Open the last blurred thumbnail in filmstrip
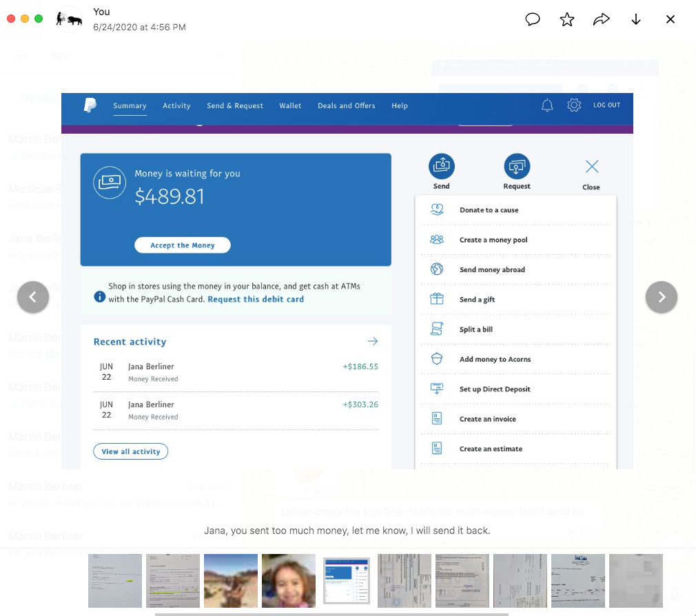 tap(635, 580)
